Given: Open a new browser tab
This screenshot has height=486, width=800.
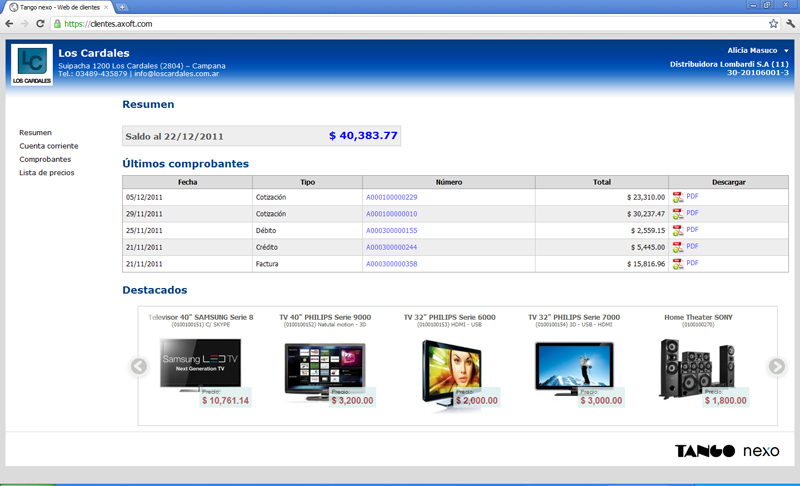Looking at the screenshot, I should point(122,7).
